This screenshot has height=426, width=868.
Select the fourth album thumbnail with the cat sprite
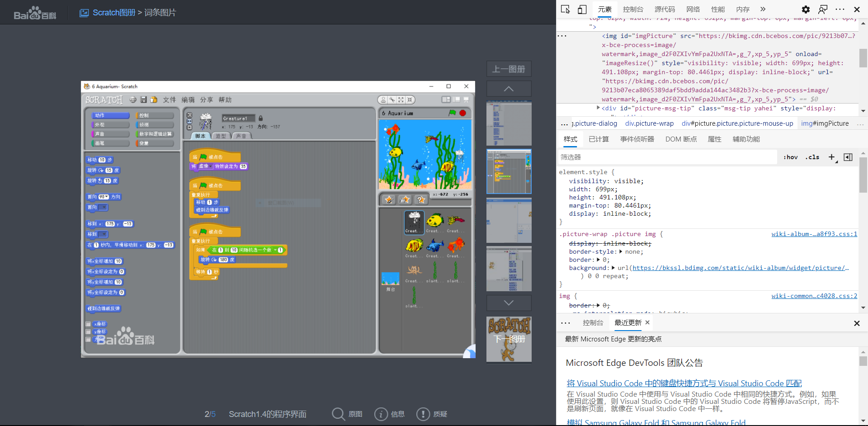509,269
